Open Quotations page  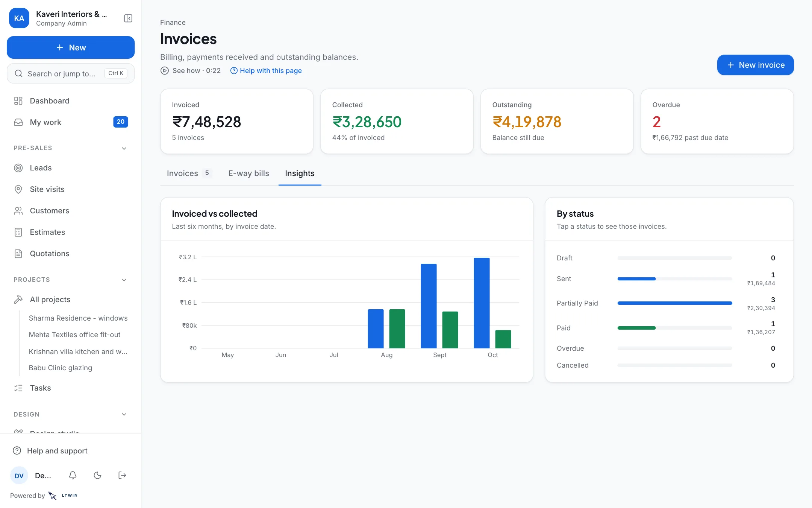71,254
